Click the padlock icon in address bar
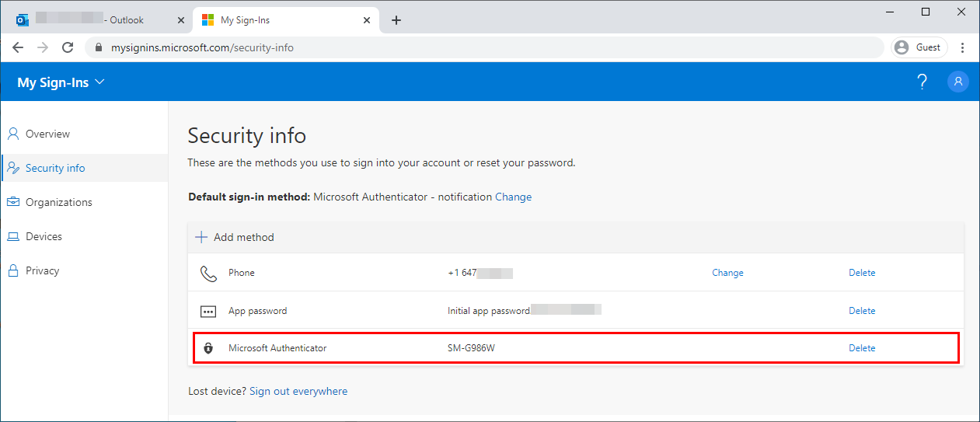The image size is (980, 422). click(99, 47)
